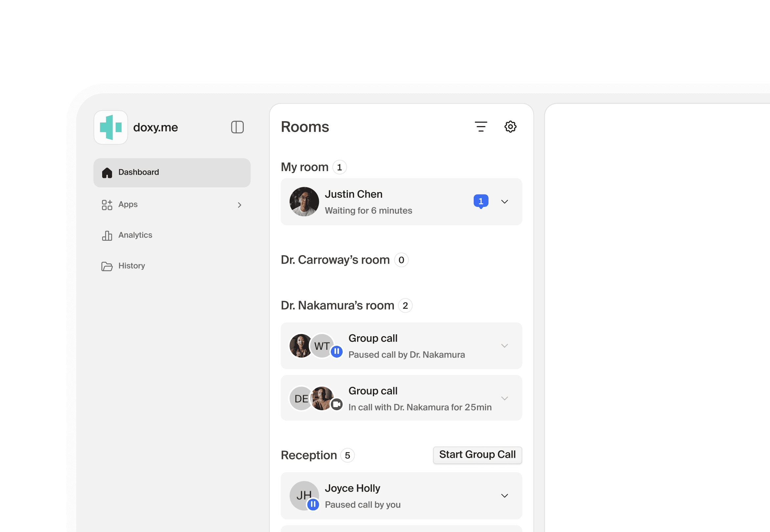The height and width of the screenshot is (532, 770).
Task: Open Rooms settings gear
Action: click(x=510, y=127)
